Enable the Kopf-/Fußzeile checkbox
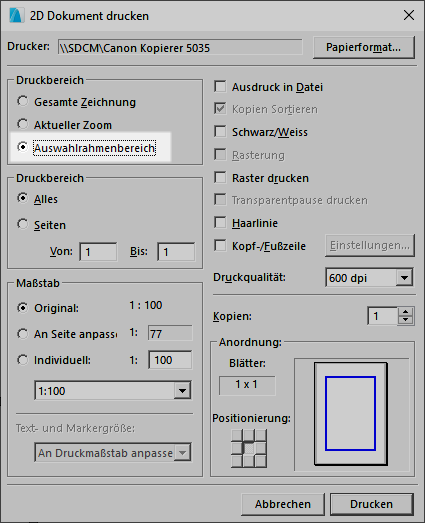The width and height of the screenshot is (425, 523). (x=220, y=245)
